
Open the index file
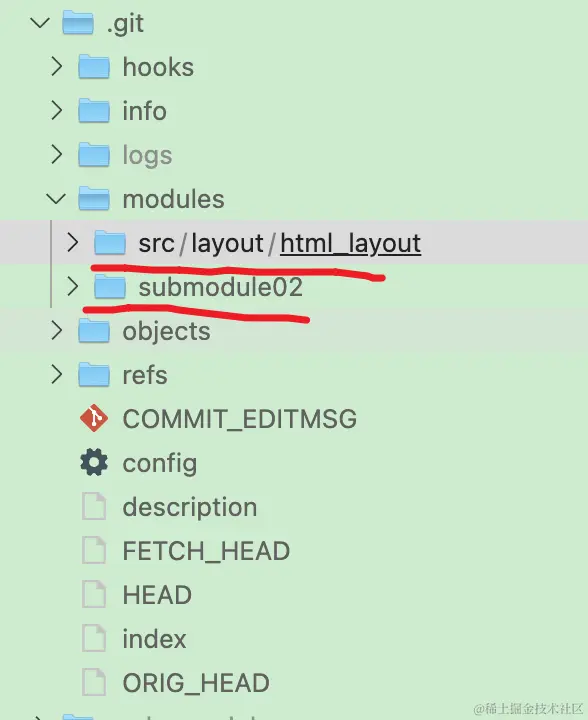(x=154, y=639)
